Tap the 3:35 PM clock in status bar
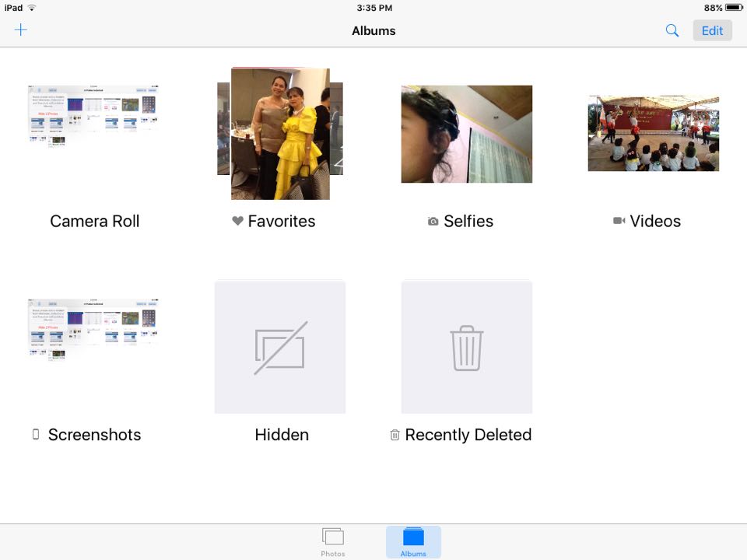The image size is (747, 560). click(x=373, y=8)
